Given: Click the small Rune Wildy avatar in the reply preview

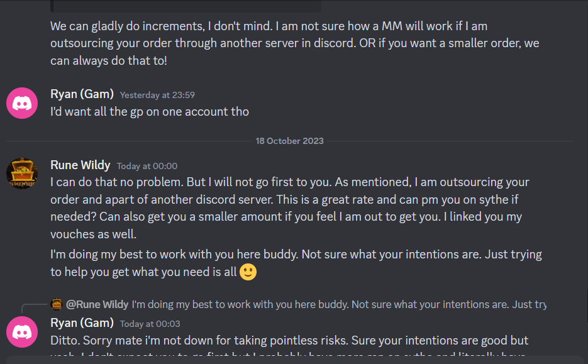Looking at the screenshot, I should tap(56, 305).
